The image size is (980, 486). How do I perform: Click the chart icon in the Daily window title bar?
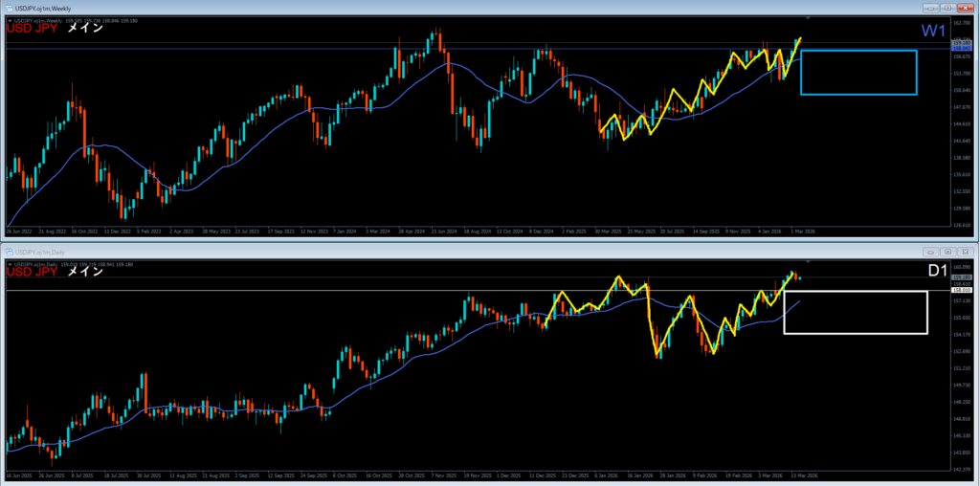(10, 252)
